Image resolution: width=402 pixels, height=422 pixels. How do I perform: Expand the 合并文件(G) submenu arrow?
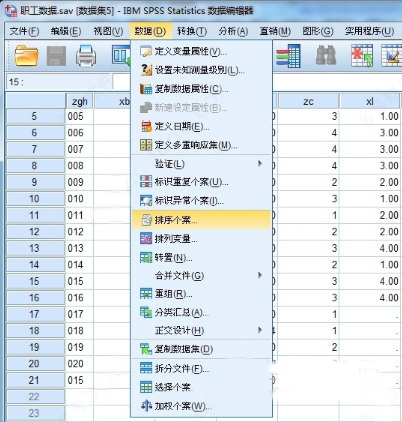pyautogui.click(x=260, y=275)
